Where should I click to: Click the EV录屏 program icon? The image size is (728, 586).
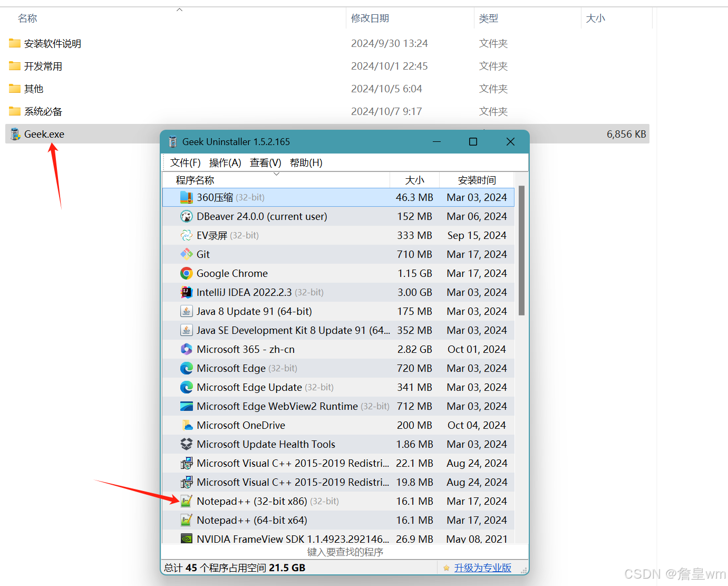[x=187, y=235]
